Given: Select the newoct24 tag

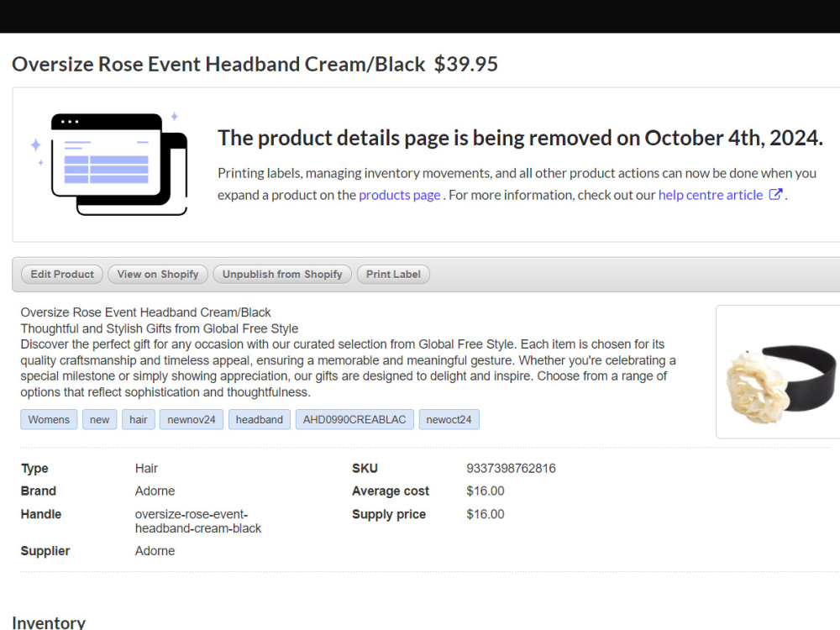Looking at the screenshot, I should [x=449, y=419].
